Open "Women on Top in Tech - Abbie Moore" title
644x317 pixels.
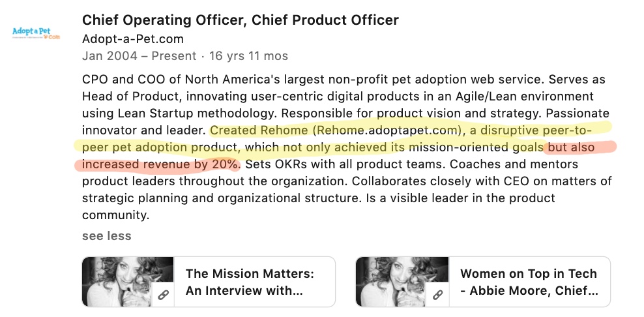coord(529,282)
